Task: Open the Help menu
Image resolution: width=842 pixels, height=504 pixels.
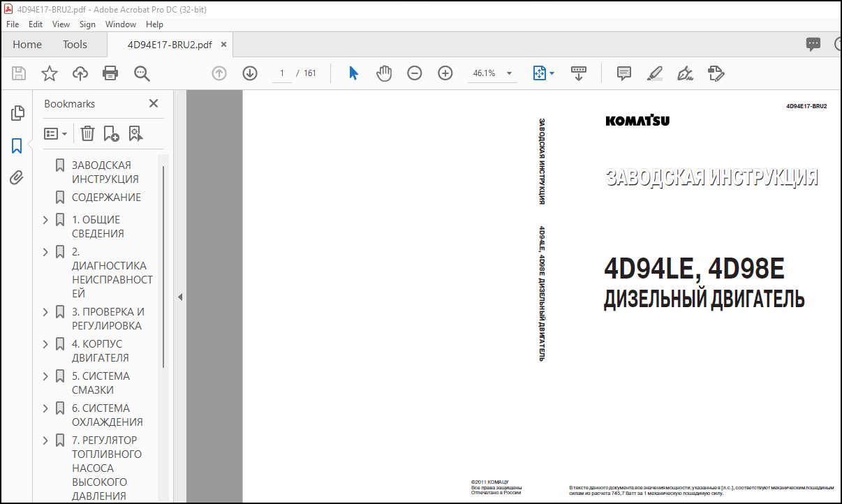Action: click(x=154, y=24)
